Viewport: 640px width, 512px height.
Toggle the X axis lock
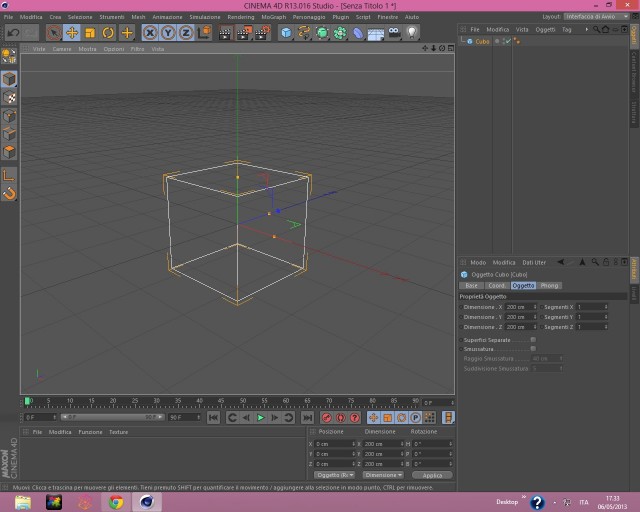tap(150, 33)
